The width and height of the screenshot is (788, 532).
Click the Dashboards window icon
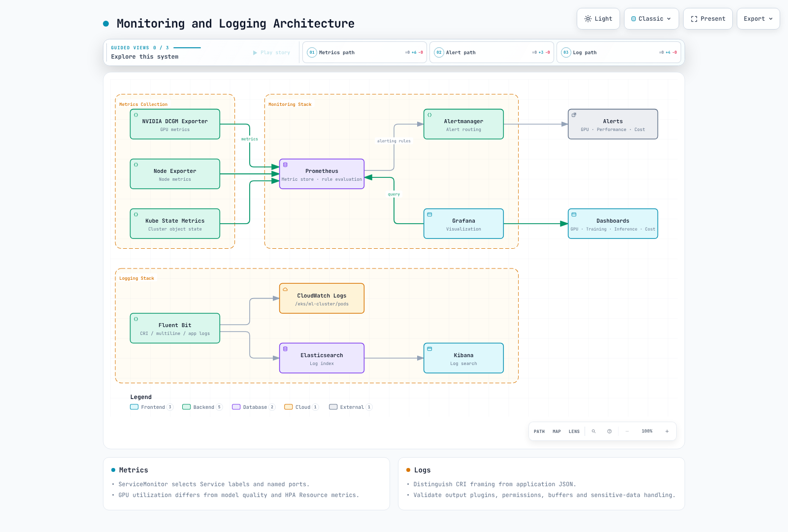point(574,214)
